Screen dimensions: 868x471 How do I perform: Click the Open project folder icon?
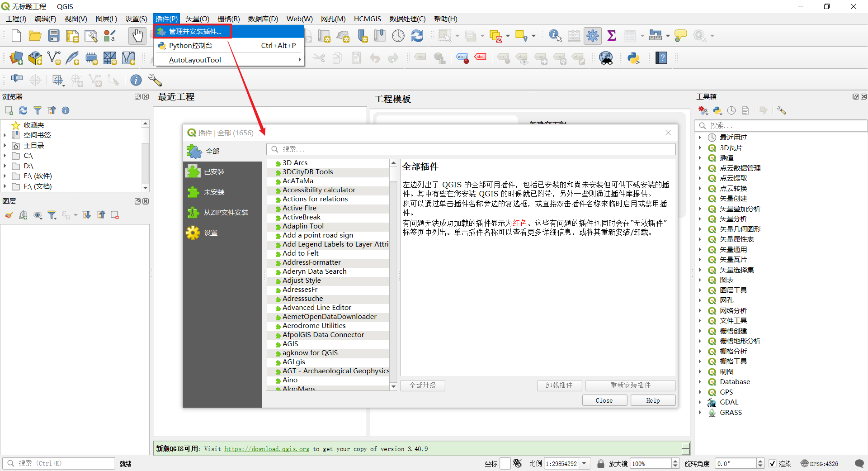(35, 36)
